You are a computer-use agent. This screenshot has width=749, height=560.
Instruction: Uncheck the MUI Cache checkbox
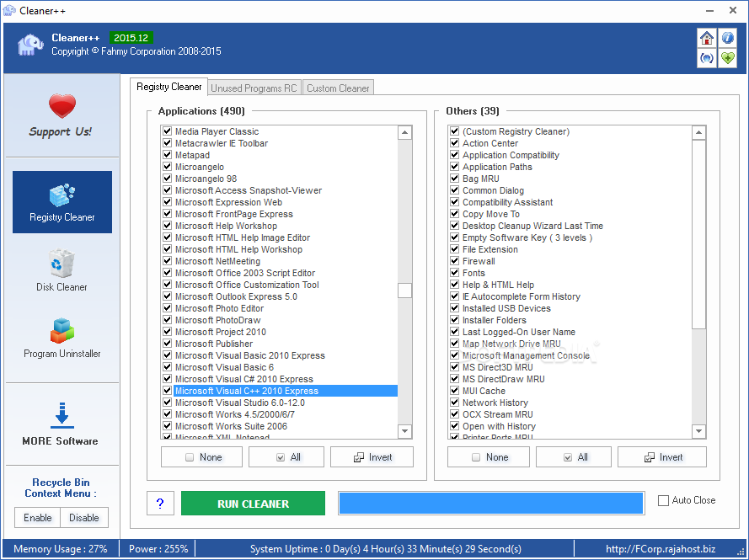(x=455, y=391)
